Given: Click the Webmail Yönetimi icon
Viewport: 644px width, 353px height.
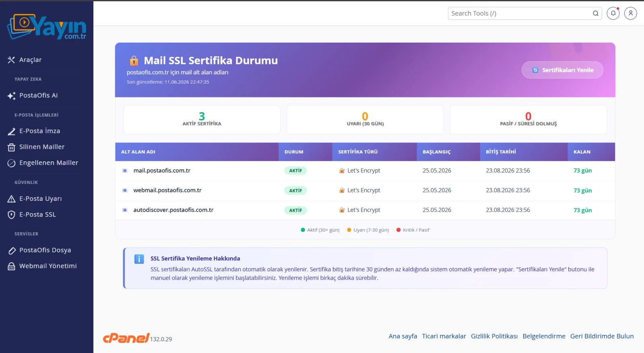Looking at the screenshot, I should pos(11,266).
